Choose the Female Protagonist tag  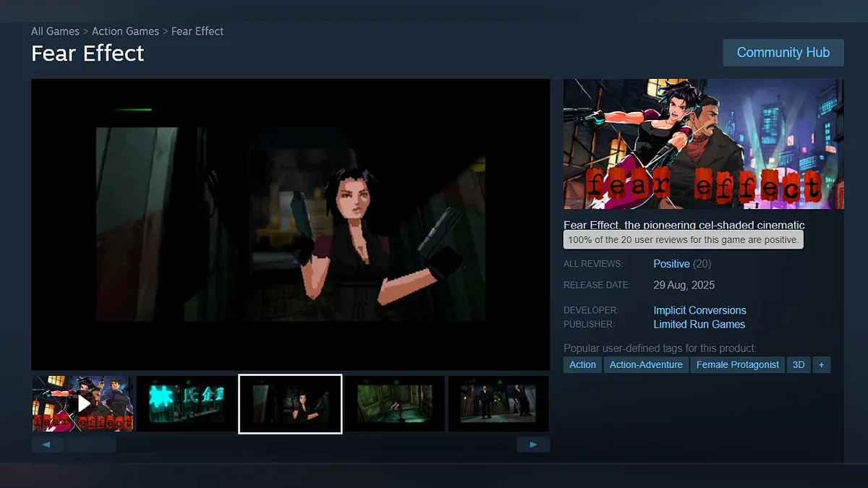pos(737,365)
